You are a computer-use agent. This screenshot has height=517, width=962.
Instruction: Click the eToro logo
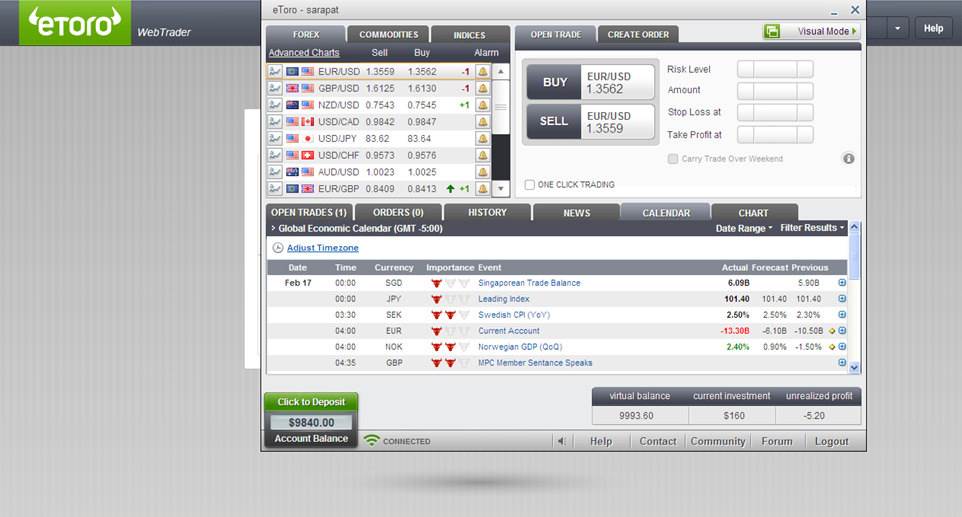[75, 23]
